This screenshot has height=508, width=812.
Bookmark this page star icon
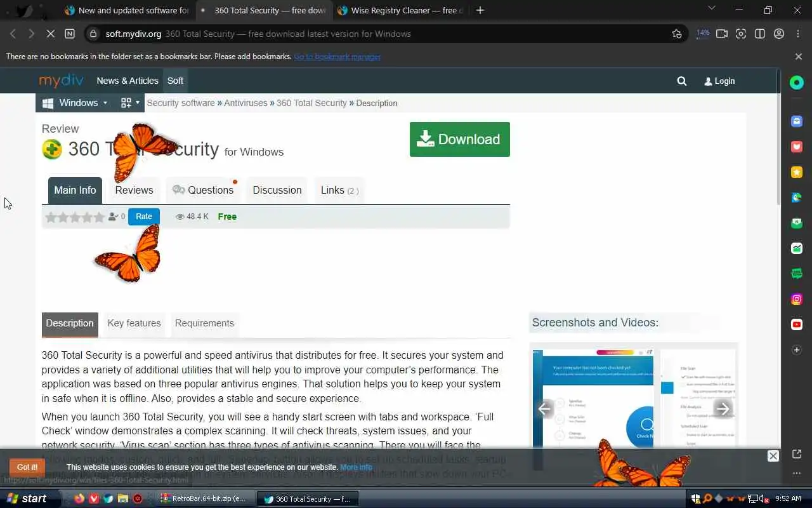click(677, 34)
